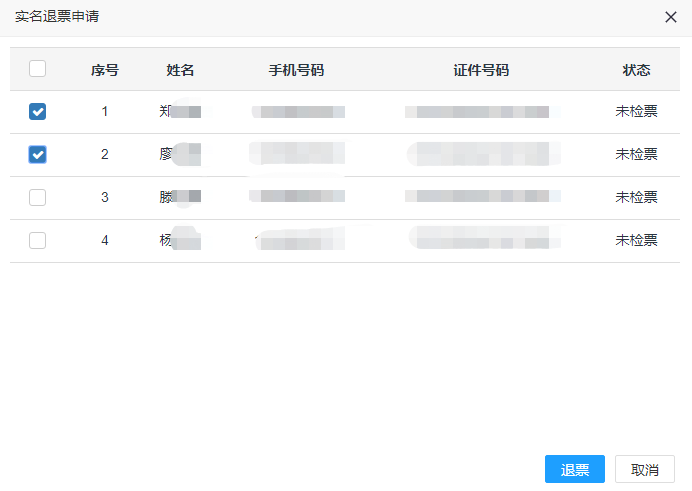
Task: Uncheck the checkbox for row 2 廖
Action: point(38,154)
